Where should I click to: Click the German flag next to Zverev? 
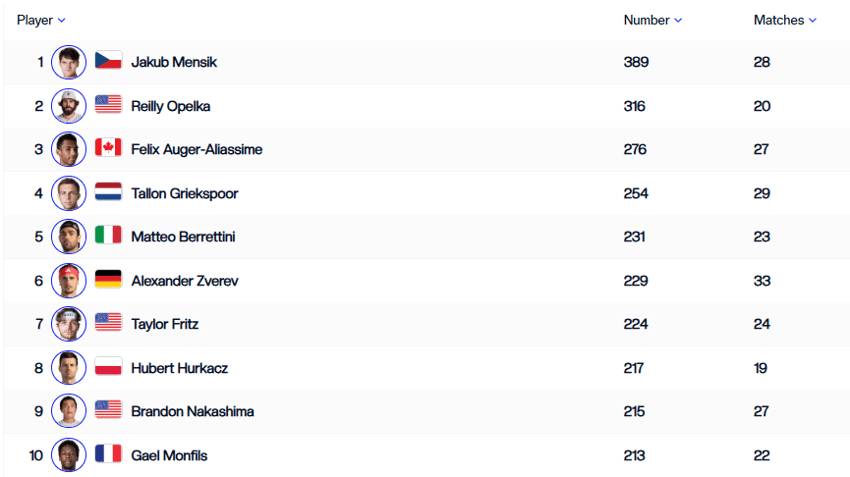[x=108, y=279]
